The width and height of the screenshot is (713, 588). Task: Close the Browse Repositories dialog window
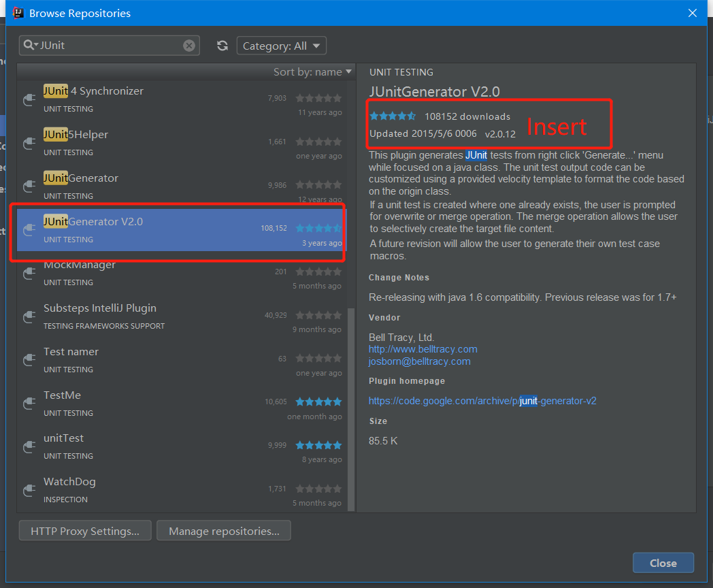click(x=692, y=13)
